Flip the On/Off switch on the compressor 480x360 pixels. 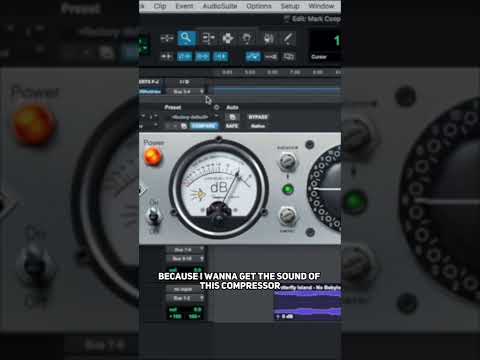(154, 216)
